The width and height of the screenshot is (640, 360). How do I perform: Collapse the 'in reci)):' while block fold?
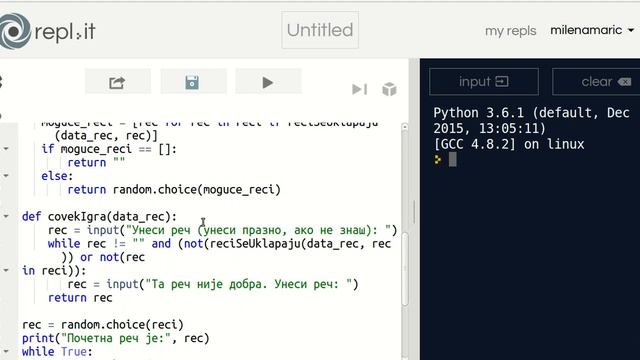click(6, 270)
